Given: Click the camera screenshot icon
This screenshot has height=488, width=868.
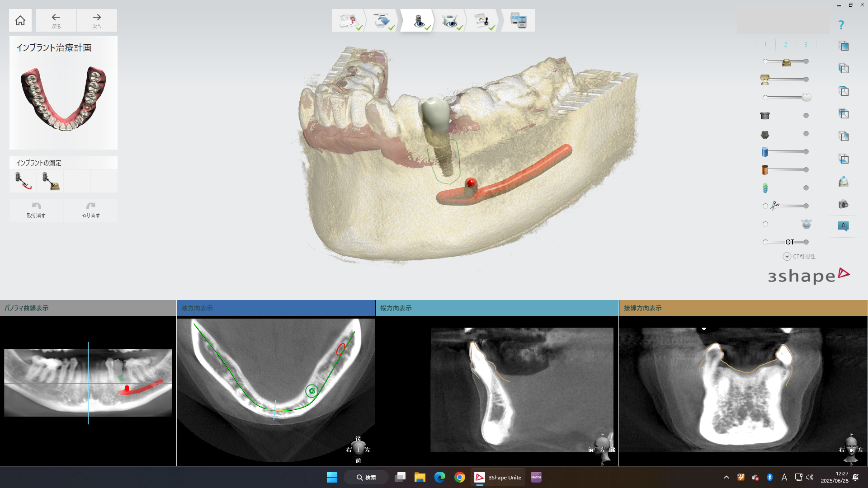Looking at the screenshot, I should 843,204.
